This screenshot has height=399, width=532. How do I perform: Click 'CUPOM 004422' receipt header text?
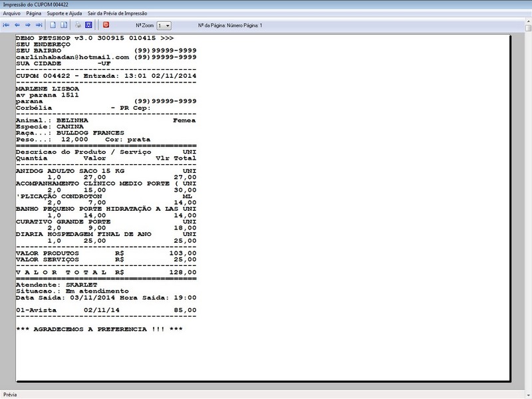pyautogui.click(x=43, y=76)
